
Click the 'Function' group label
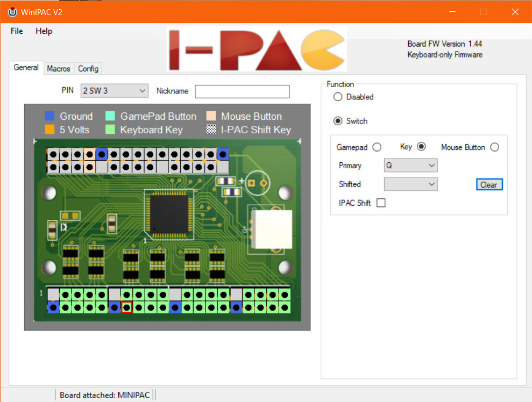(x=341, y=84)
